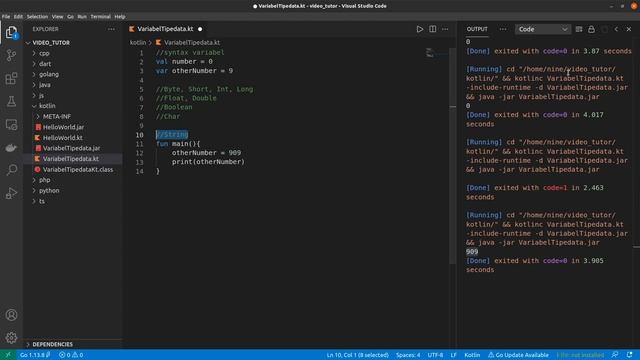Click the editor minimap

coord(436,53)
